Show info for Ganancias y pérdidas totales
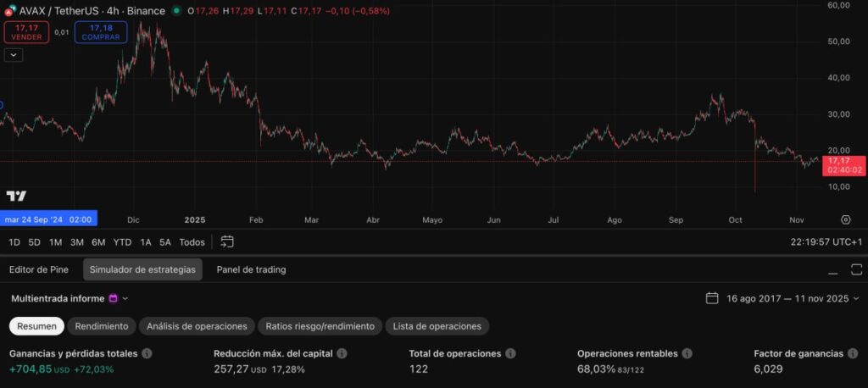 pos(147,353)
